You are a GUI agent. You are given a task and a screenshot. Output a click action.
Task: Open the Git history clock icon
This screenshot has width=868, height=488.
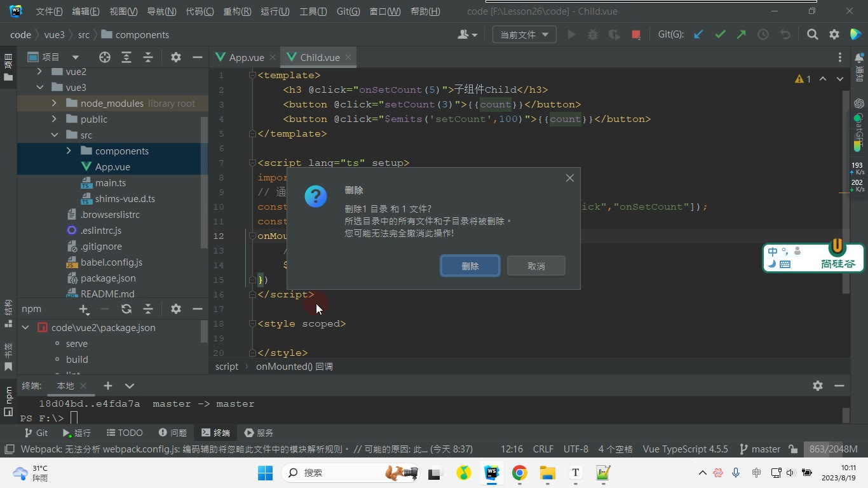tap(763, 35)
